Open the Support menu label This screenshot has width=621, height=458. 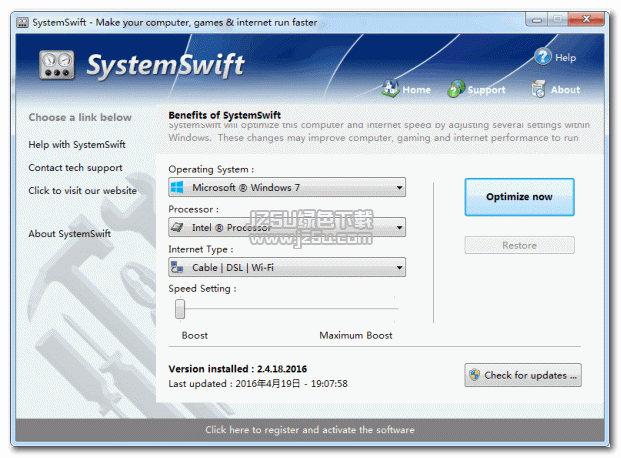(x=486, y=90)
